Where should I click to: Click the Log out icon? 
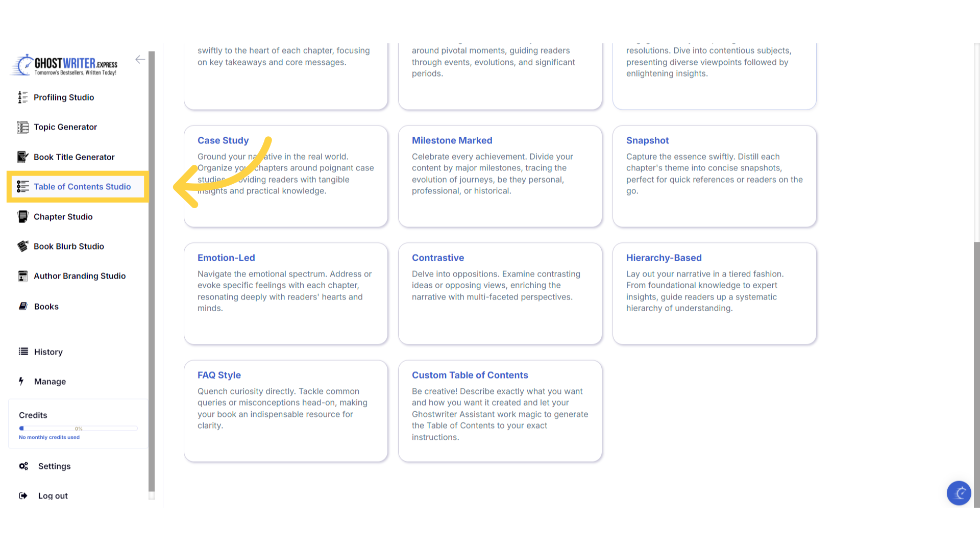(x=23, y=496)
